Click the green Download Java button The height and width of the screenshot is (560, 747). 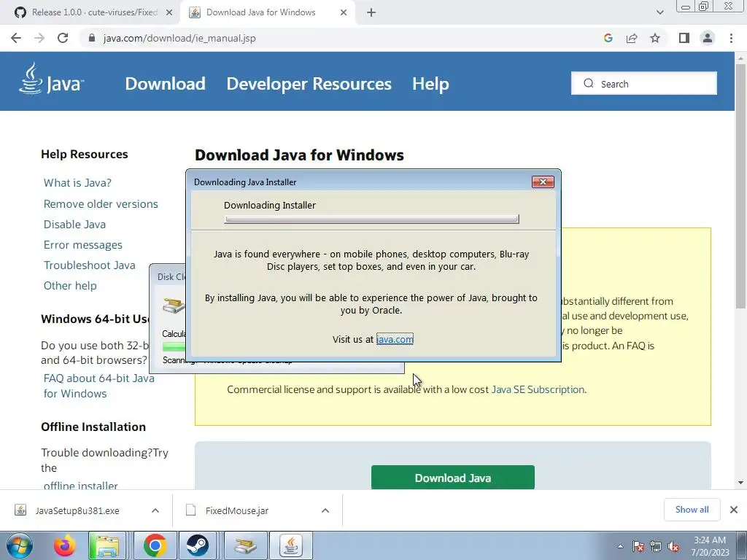tap(452, 478)
